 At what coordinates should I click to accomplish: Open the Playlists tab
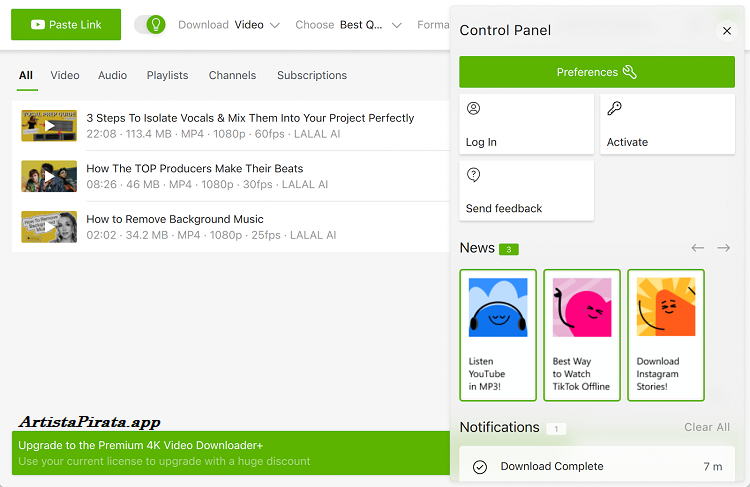[167, 76]
